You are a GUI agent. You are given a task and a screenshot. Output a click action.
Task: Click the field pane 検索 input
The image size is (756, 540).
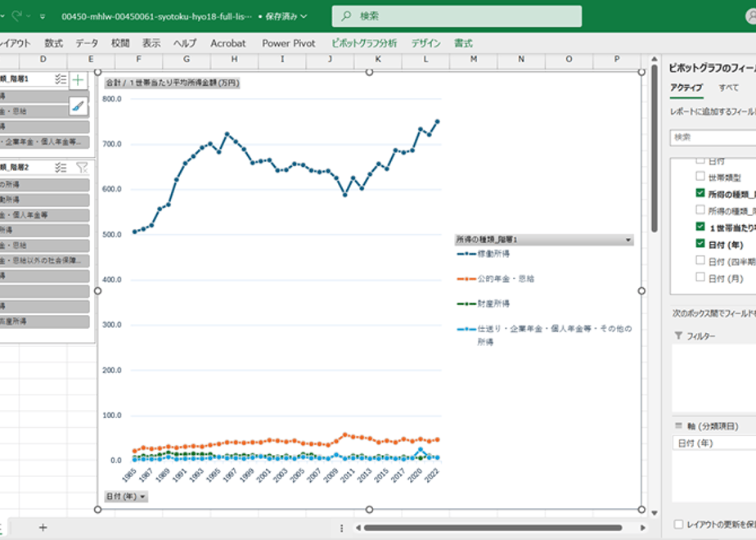tap(713, 137)
